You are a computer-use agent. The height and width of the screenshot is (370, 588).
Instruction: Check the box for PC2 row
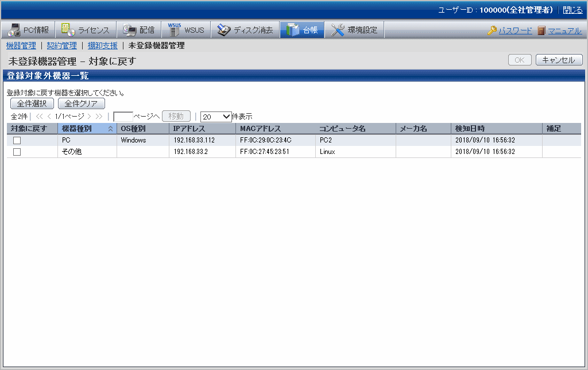click(17, 140)
